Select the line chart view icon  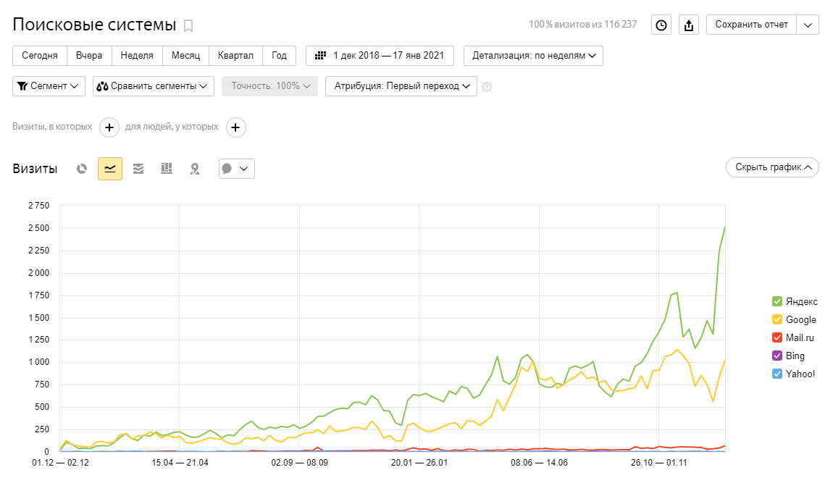pos(110,169)
